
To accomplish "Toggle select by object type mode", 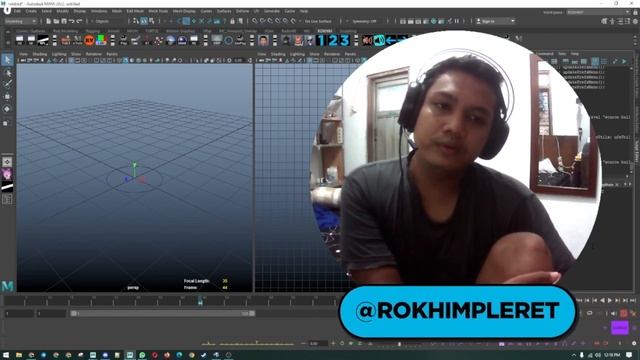I will pos(144,21).
